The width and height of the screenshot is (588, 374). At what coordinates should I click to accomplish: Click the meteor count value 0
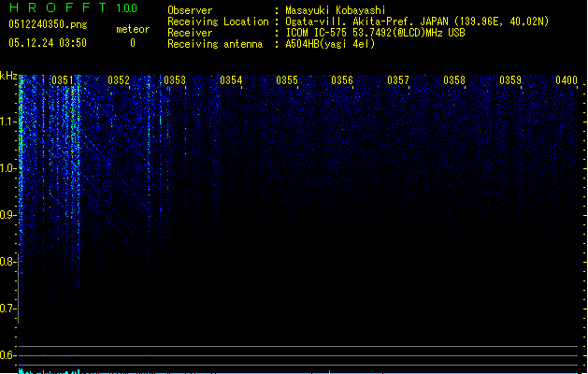click(133, 43)
